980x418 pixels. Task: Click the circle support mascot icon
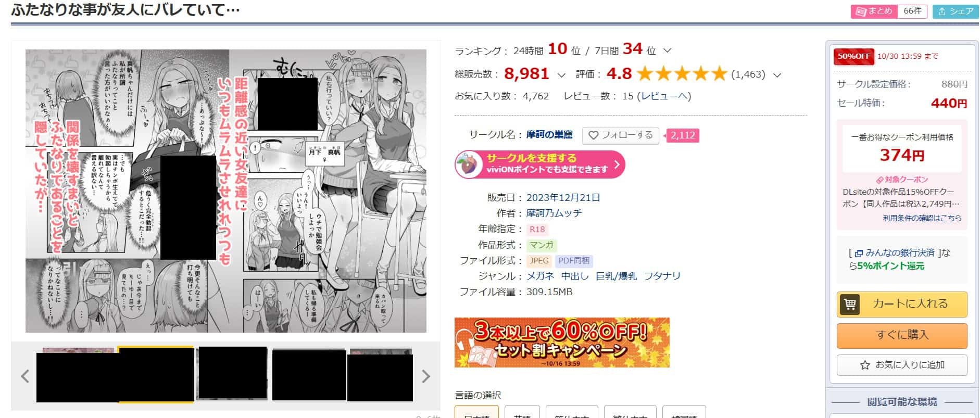tap(468, 165)
